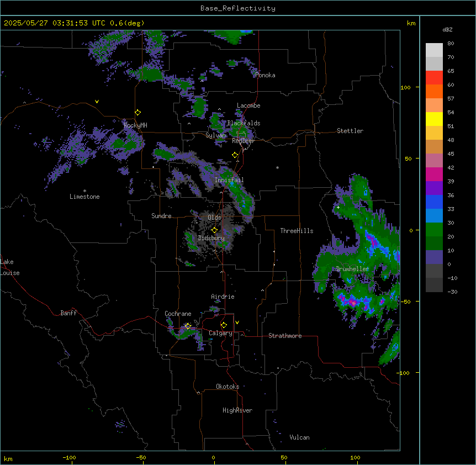Click the Limestone label
The width and height of the screenshot is (476, 465).
pos(84,197)
